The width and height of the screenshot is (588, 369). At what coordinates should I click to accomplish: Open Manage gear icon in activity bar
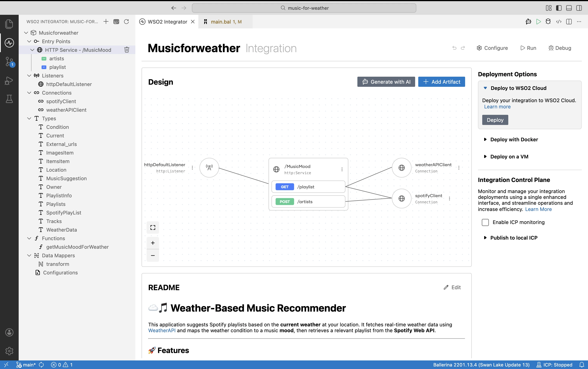(x=9, y=351)
